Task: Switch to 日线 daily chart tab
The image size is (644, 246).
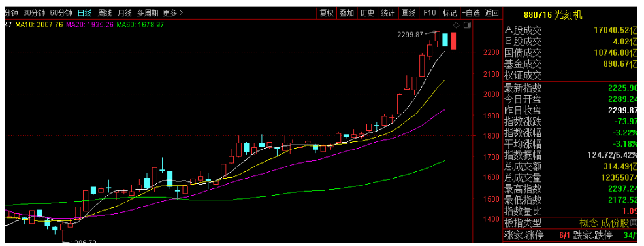Action: coord(85,12)
